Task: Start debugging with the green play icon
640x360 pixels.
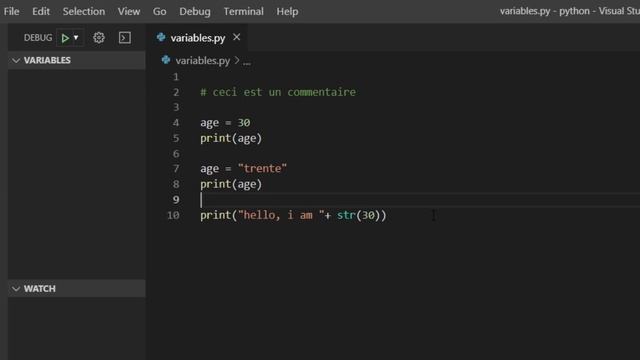Action: coord(65,38)
